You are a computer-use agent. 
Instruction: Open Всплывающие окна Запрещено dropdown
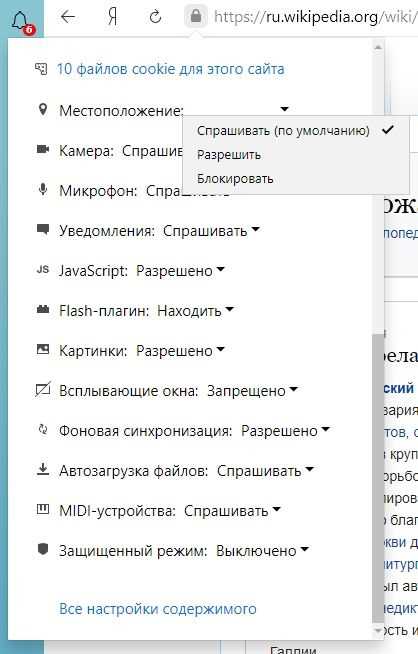pyautogui.click(x=252, y=391)
